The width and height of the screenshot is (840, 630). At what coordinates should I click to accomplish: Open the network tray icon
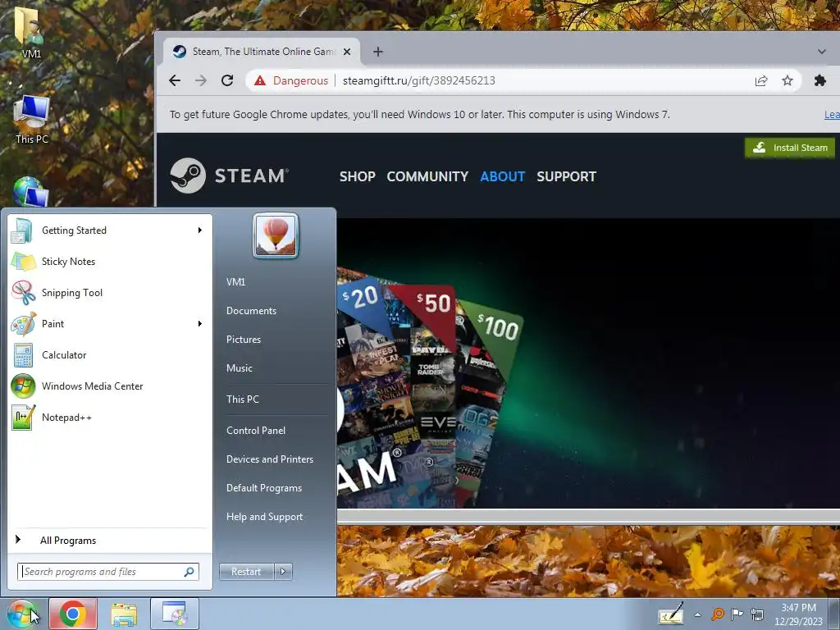click(757, 614)
